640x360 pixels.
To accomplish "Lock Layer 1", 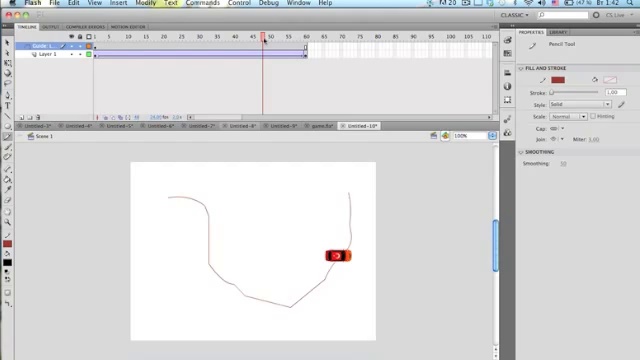I will pyautogui.click(x=80, y=54).
